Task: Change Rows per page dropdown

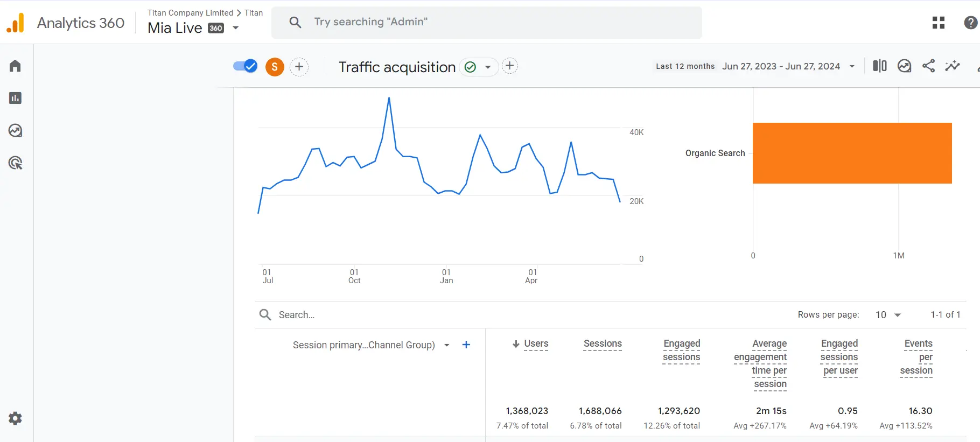Action: point(888,314)
